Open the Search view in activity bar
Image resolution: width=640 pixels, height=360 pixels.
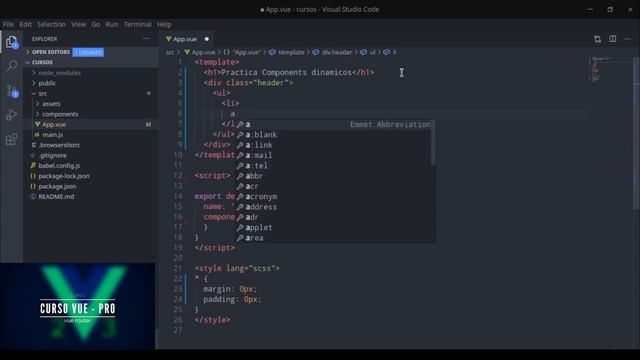coord(11,66)
